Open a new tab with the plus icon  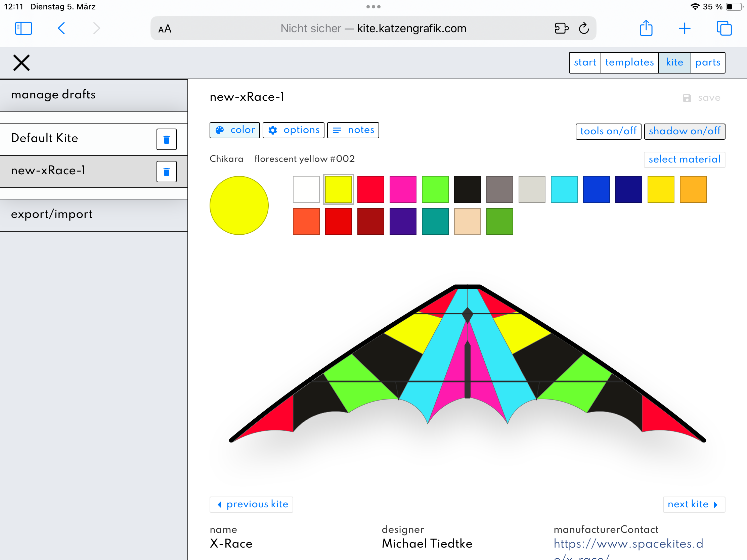(x=684, y=28)
